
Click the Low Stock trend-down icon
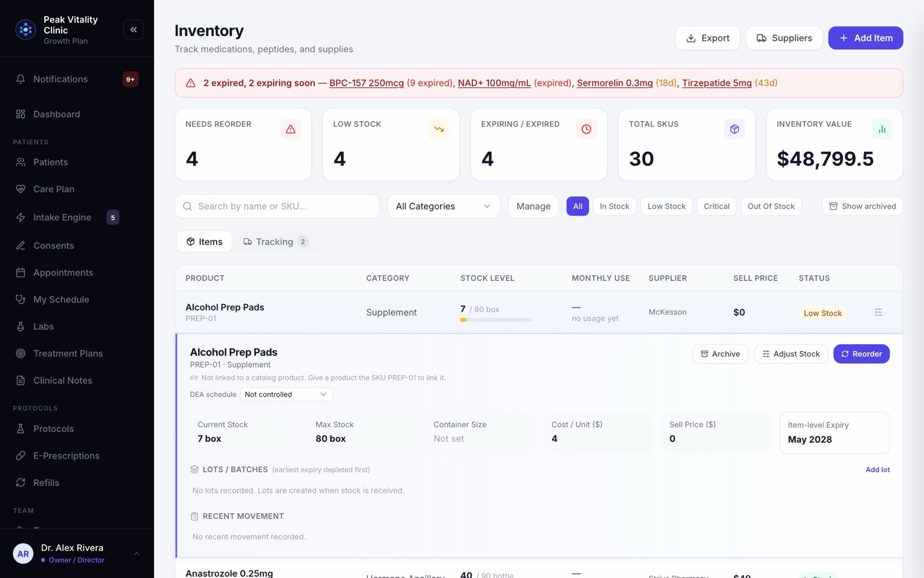coord(438,129)
